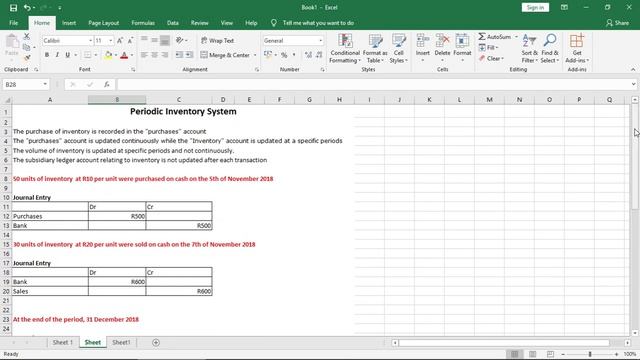Screen dimensions: 640x360
Task: Switch to Page Break Preview view
Action: pyautogui.click(x=550, y=354)
